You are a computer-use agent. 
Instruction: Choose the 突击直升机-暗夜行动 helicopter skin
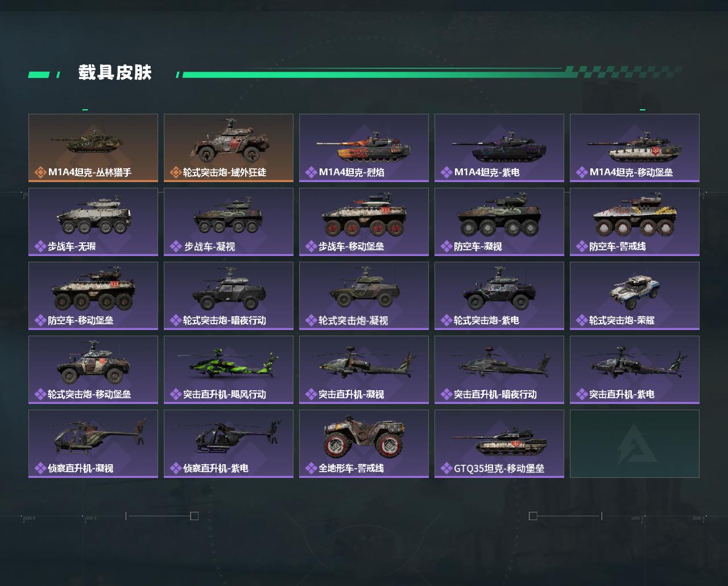coord(499,370)
